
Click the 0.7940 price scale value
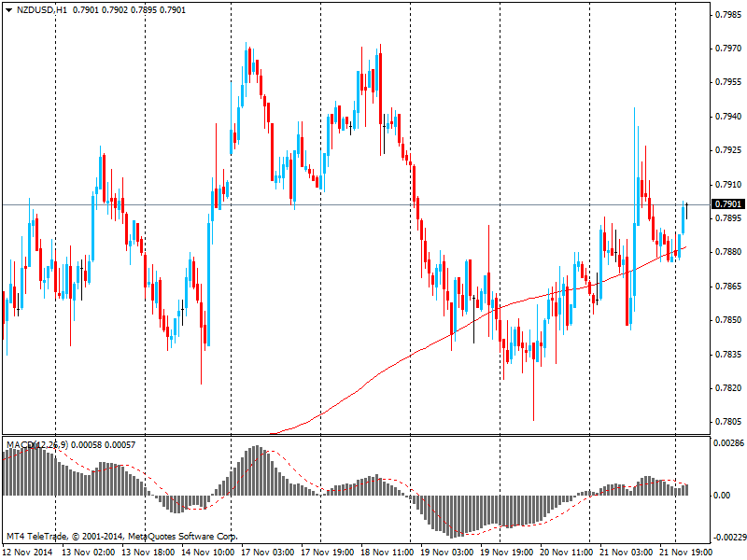tap(727, 117)
